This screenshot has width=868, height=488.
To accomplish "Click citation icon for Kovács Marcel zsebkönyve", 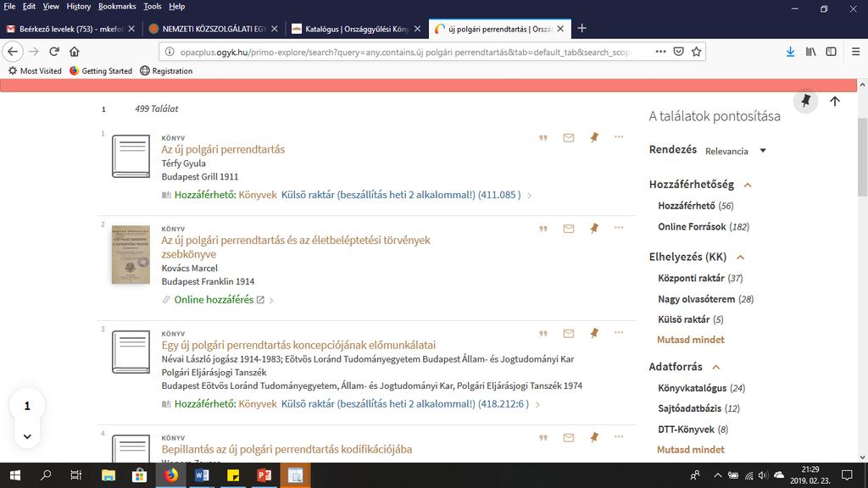I will point(543,229).
